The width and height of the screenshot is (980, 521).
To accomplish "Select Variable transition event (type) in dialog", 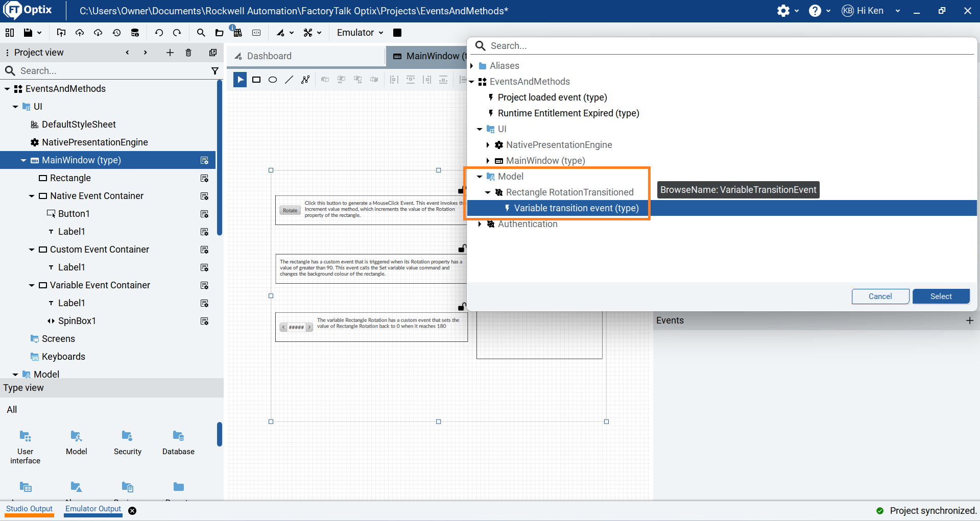I will click(576, 208).
